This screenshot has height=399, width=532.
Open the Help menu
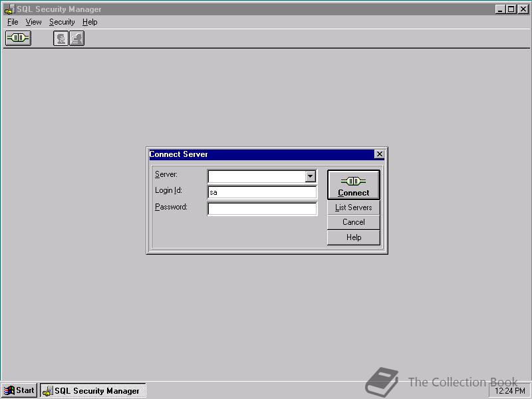click(x=90, y=22)
